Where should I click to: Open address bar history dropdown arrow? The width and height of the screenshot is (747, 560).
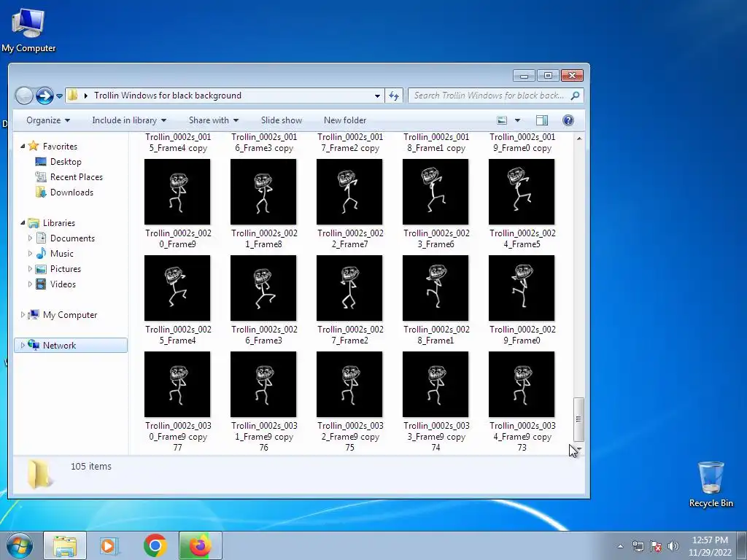pos(377,96)
